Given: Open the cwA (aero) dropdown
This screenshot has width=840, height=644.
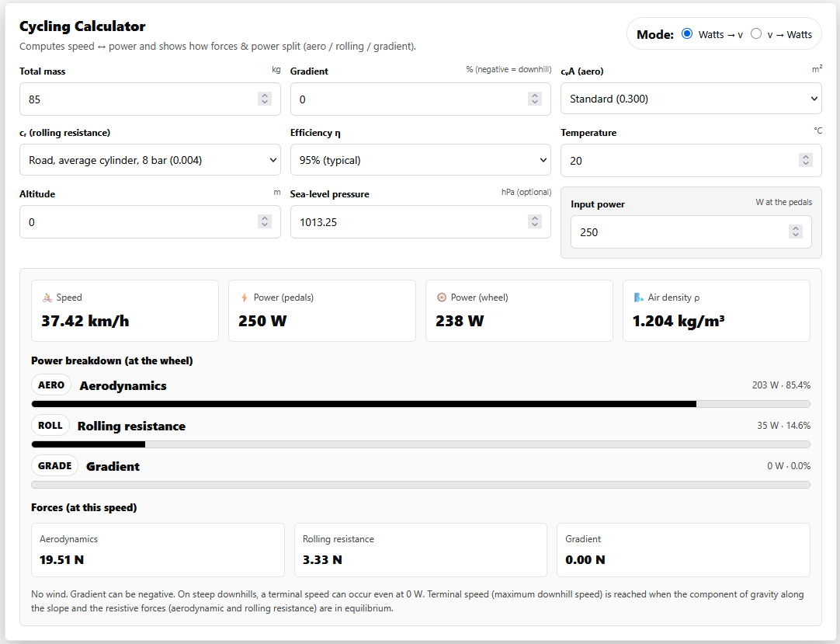Looking at the screenshot, I should (690, 99).
